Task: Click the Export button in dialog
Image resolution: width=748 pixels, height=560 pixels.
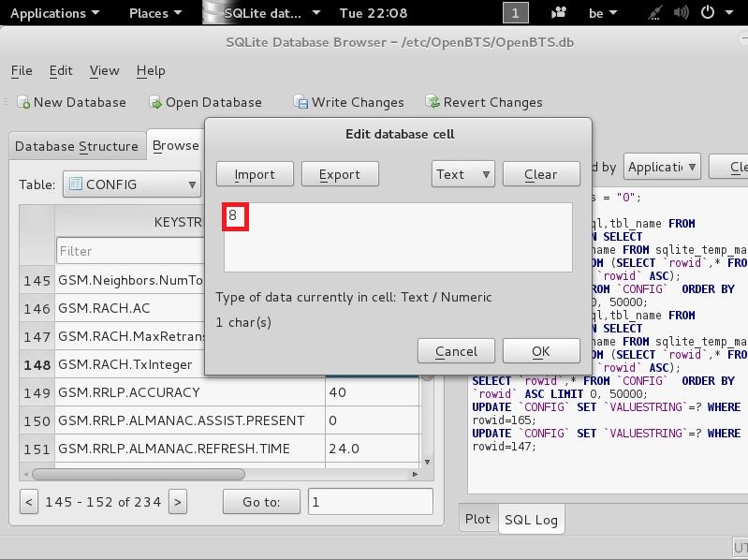Action: (340, 174)
